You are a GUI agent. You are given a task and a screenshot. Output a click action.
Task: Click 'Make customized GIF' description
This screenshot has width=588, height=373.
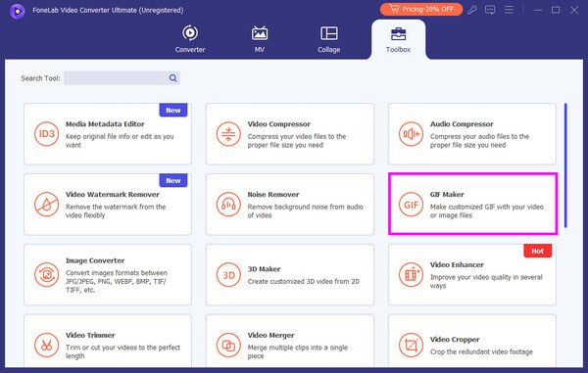(487, 210)
